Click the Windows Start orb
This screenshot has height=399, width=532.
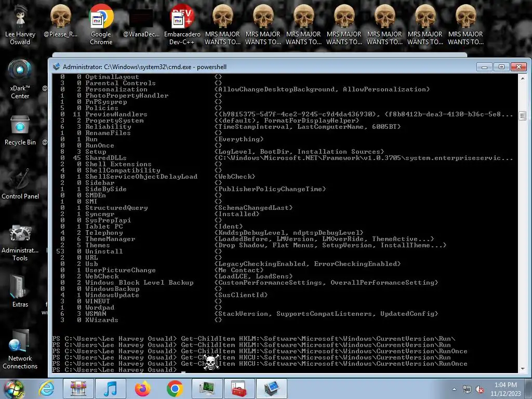click(x=14, y=389)
